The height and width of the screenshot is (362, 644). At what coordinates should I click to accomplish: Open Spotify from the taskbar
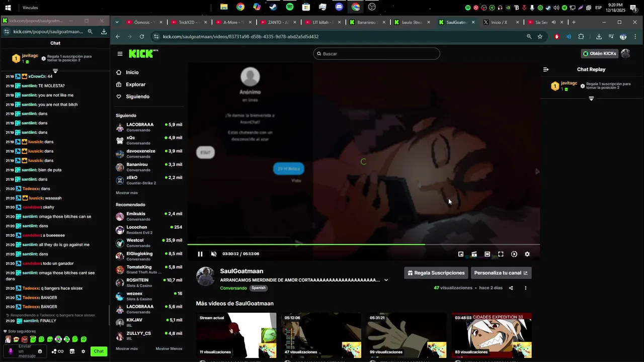(x=290, y=7)
